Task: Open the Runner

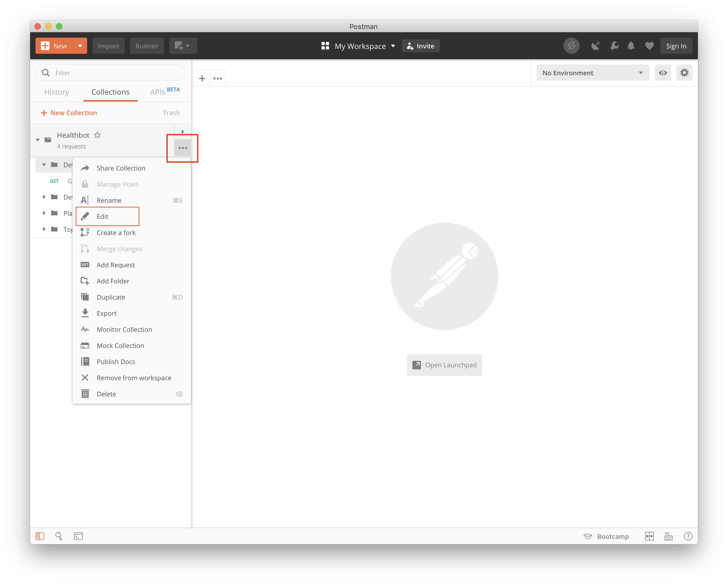Action: (x=147, y=46)
